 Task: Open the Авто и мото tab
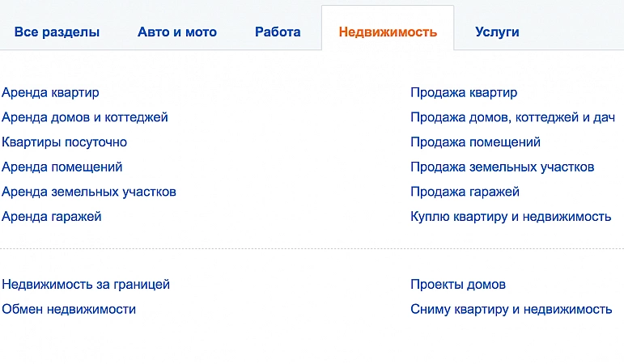pyautogui.click(x=177, y=32)
